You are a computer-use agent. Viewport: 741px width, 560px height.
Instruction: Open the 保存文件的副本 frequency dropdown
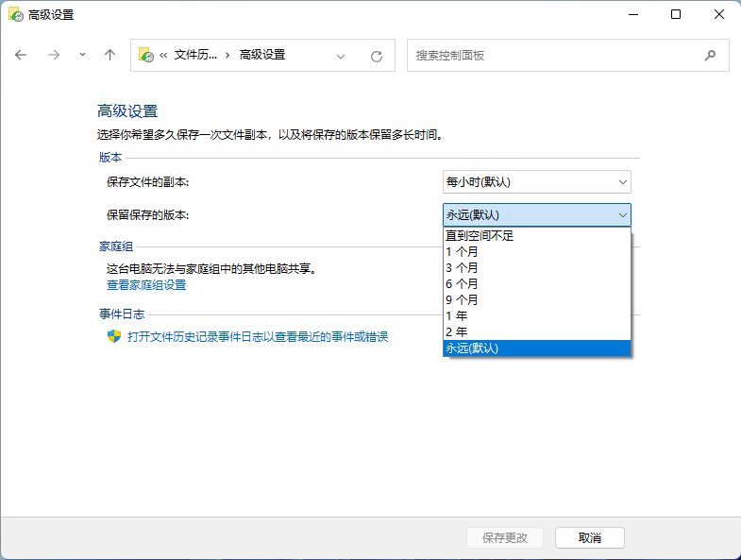pos(536,182)
